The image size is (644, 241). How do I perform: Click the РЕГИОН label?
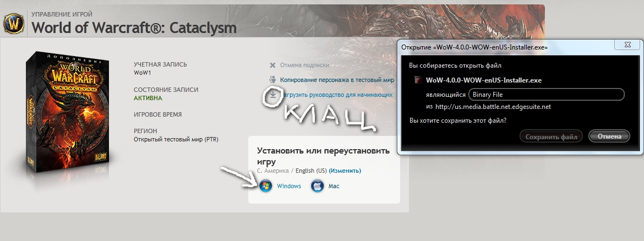[x=145, y=131]
